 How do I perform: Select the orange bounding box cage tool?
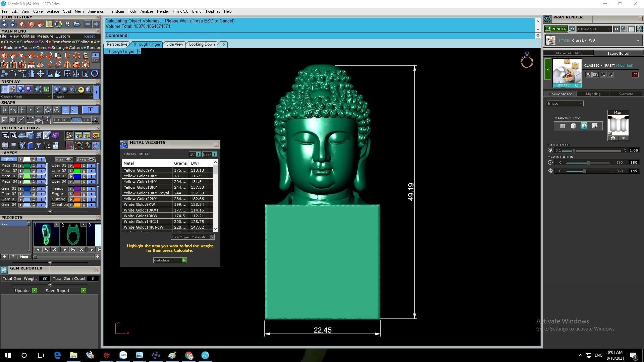click(86, 65)
